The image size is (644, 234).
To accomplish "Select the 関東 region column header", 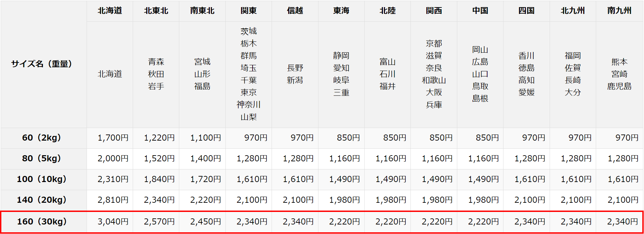I will coord(249,11).
